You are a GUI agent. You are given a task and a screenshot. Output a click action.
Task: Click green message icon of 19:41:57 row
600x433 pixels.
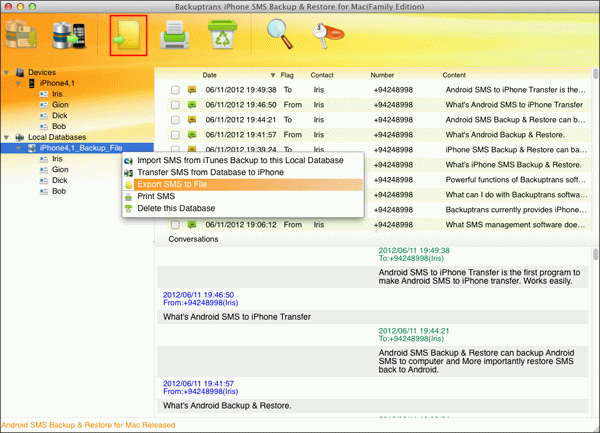coord(192,135)
